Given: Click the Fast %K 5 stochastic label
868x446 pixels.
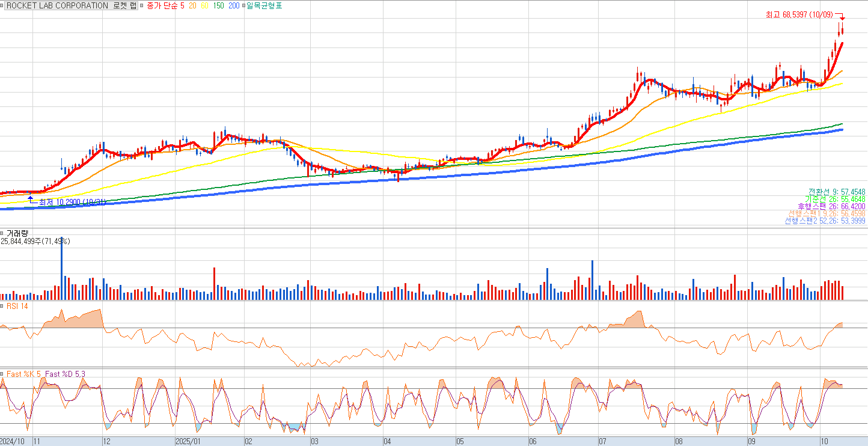Looking at the screenshot, I should 23,374.
